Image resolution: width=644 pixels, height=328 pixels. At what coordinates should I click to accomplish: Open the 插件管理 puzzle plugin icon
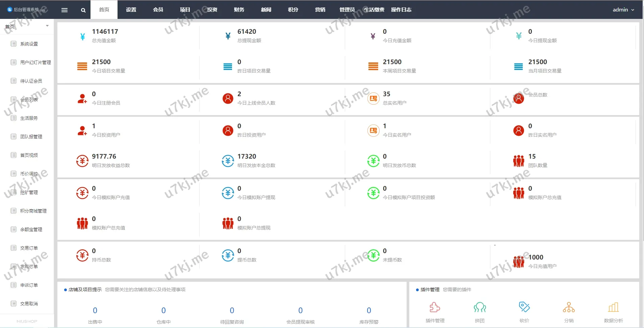(x=435, y=307)
